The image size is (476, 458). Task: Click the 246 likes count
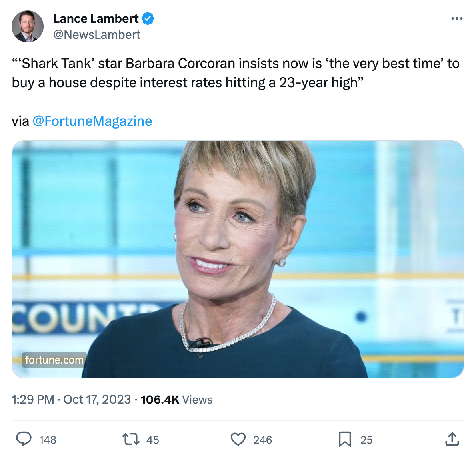click(x=262, y=440)
